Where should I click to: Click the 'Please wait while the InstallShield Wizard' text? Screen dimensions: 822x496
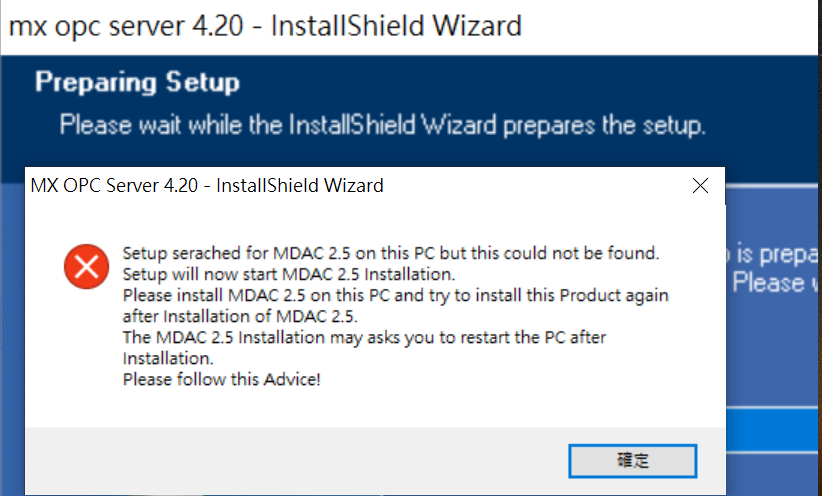click(x=382, y=126)
